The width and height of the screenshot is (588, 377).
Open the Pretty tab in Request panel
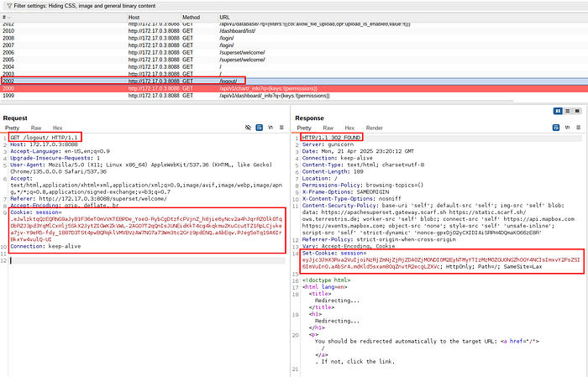(12, 128)
